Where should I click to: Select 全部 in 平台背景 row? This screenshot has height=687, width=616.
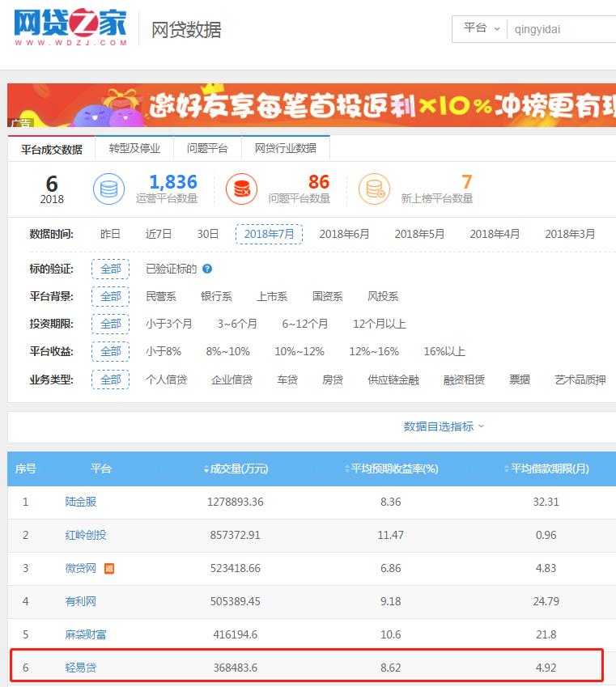coord(110,297)
